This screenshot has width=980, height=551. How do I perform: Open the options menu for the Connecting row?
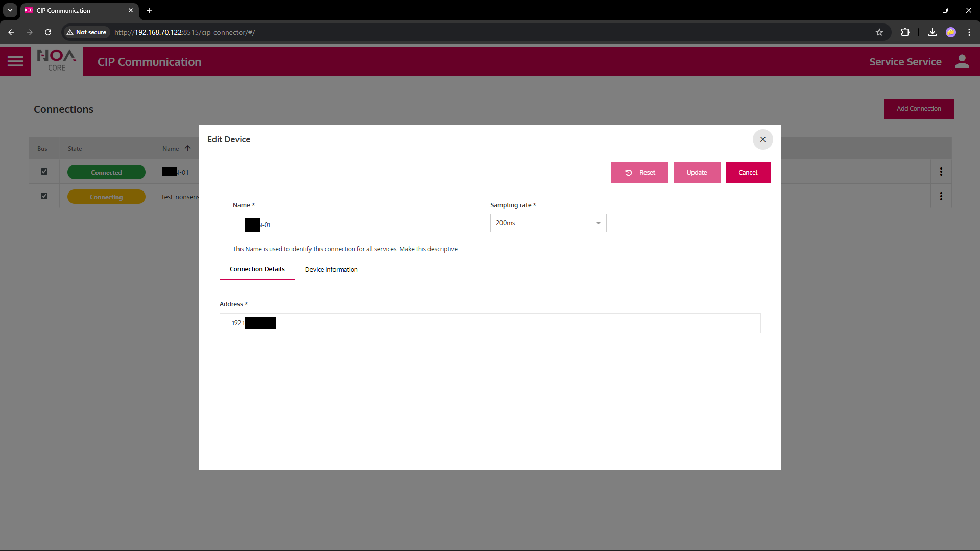(941, 197)
